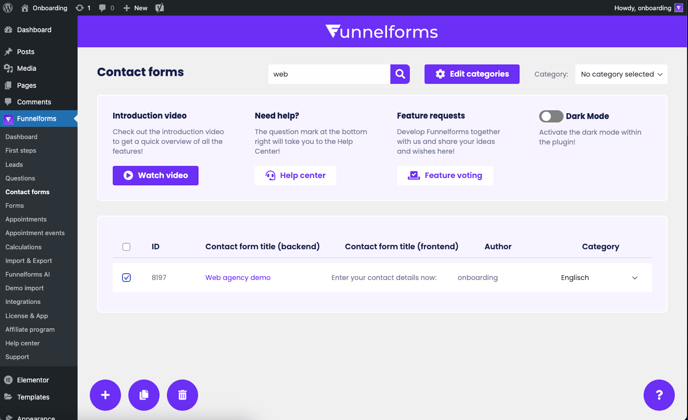Open Funnelforms Dashboard submenu
The image size is (688, 420).
coord(21,137)
